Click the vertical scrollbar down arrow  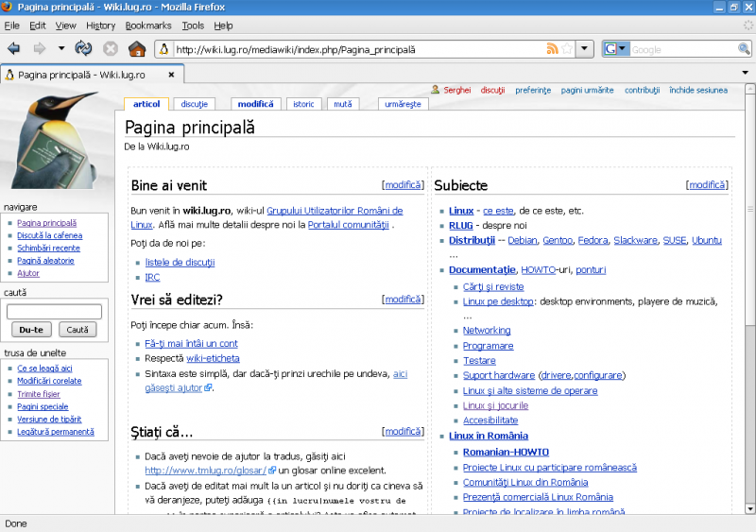(x=750, y=508)
